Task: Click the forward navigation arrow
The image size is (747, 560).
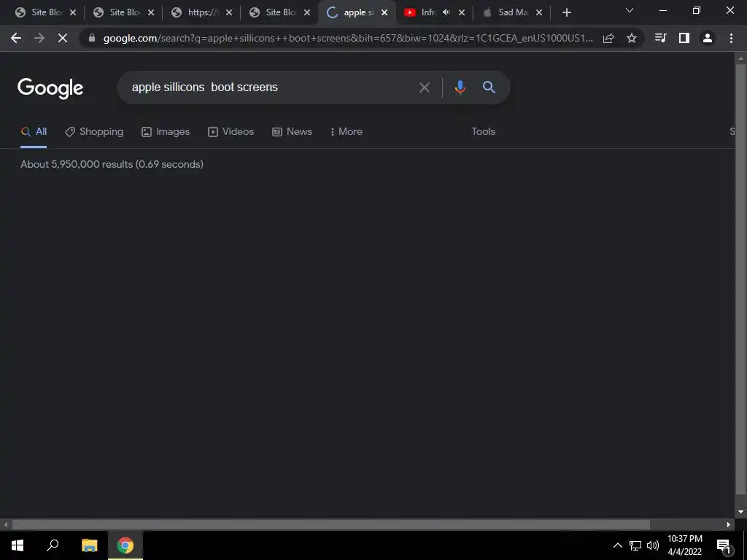Action: 39,38
